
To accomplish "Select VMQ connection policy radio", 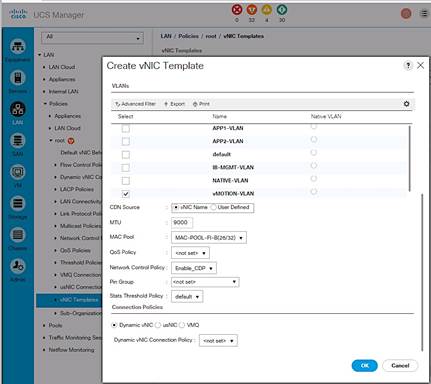I will tap(182, 325).
